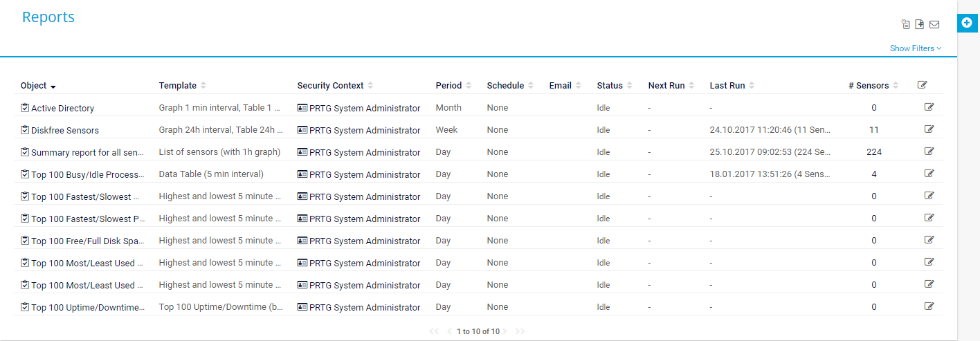Click the add report page-plus icon
This screenshot has height=341, width=980.
920,25
